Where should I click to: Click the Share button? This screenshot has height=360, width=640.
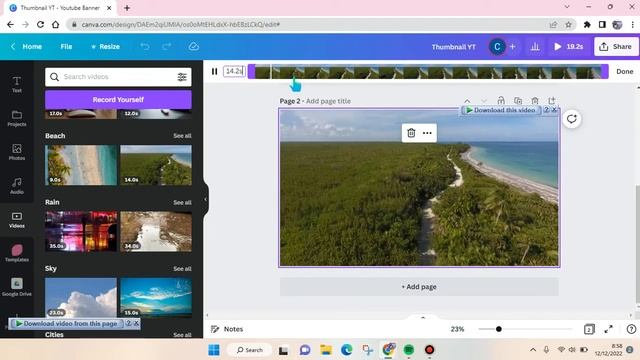pyautogui.click(x=615, y=47)
